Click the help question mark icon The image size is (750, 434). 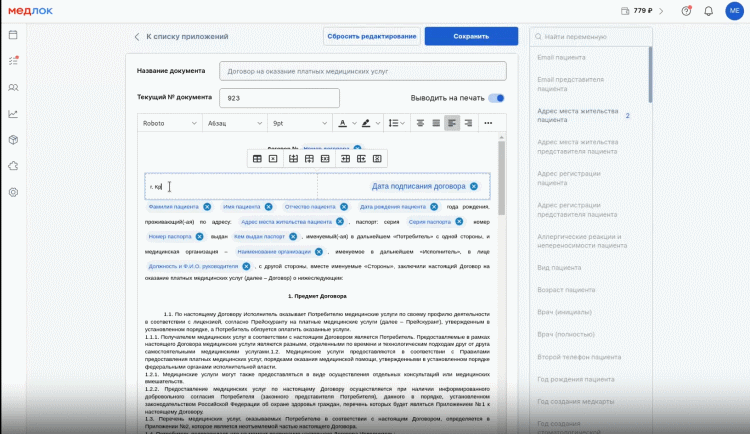686,11
